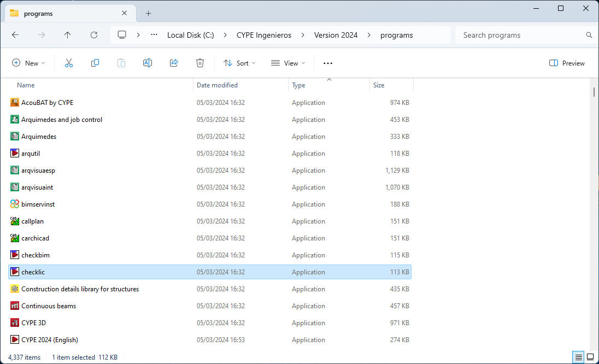599x364 pixels.
Task: Click the programs breadcrumb
Action: (x=397, y=35)
